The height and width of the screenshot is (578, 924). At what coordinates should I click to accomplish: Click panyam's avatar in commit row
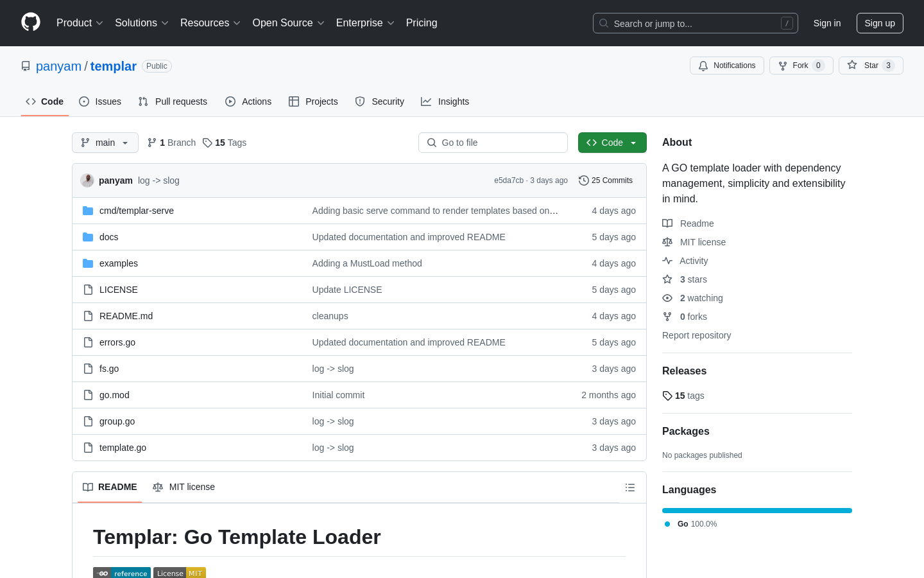87,180
